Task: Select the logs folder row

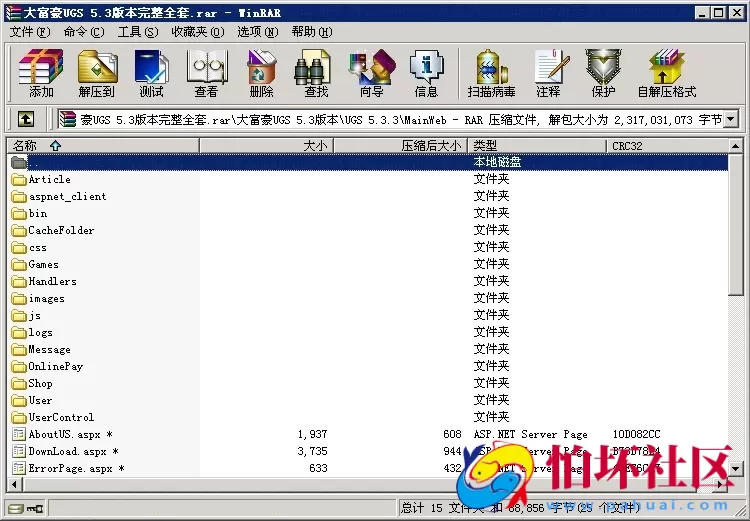Action: pyautogui.click(x=368, y=333)
